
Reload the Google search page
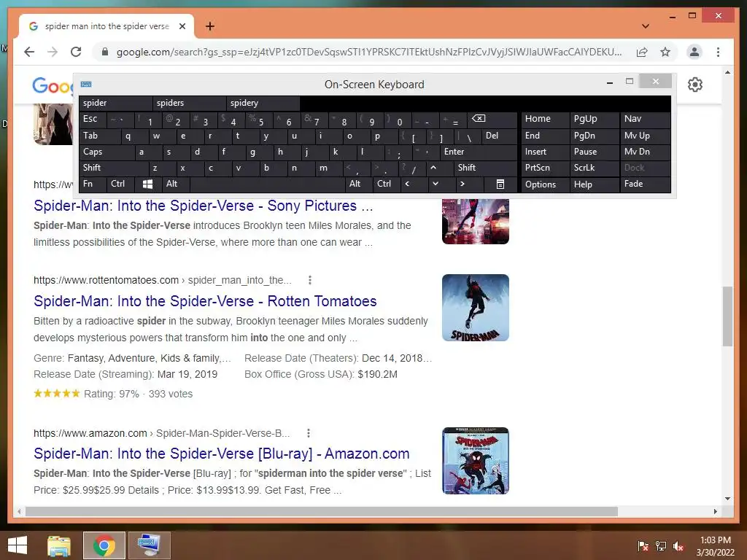point(76,52)
